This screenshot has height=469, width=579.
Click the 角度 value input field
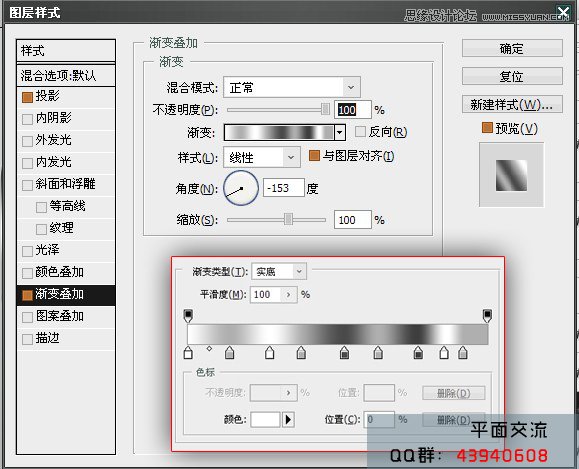point(283,188)
